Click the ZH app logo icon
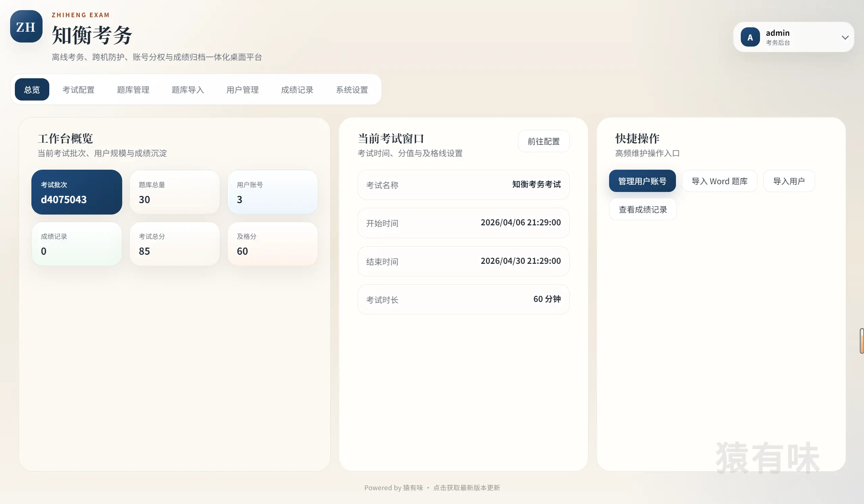This screenshot has width=864, height=504. click(26, 26)
